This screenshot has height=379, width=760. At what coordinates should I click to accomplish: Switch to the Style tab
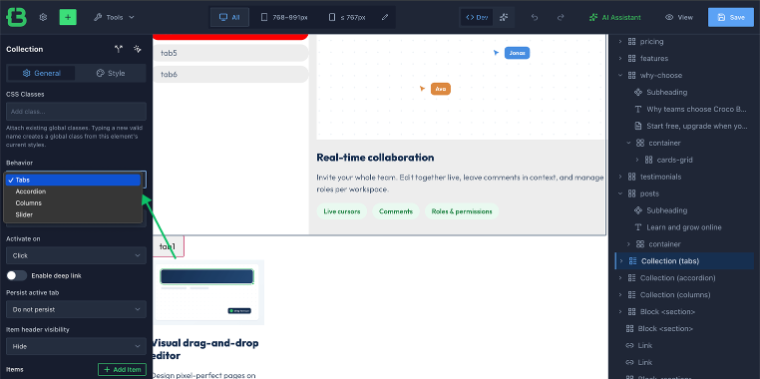point(111,73)
